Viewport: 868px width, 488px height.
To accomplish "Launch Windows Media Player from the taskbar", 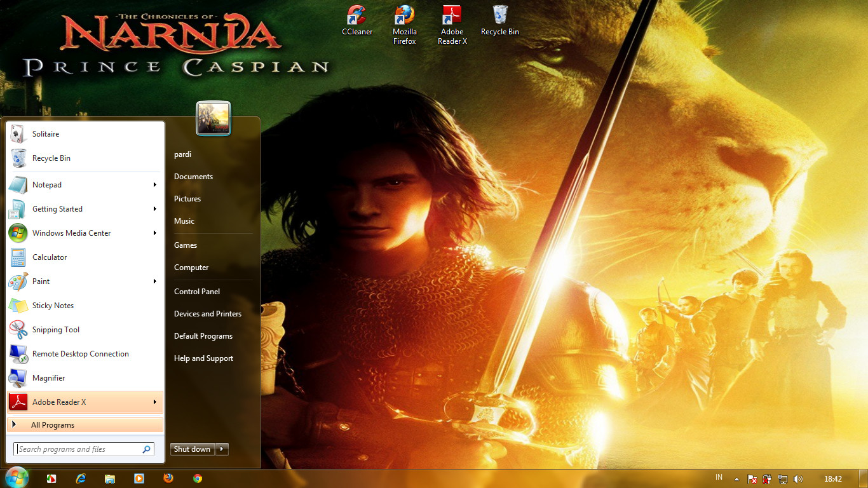I will pyautogui.click(x=139, y=478).
